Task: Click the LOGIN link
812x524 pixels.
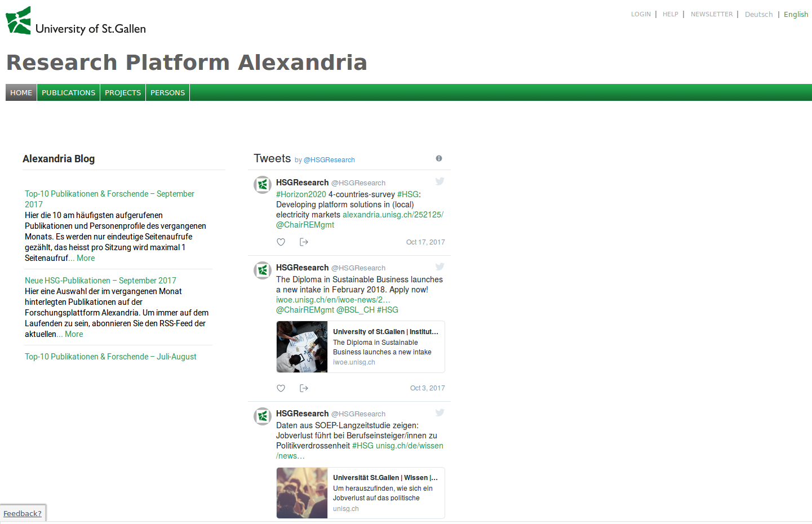Action: [x=641, y=14]
